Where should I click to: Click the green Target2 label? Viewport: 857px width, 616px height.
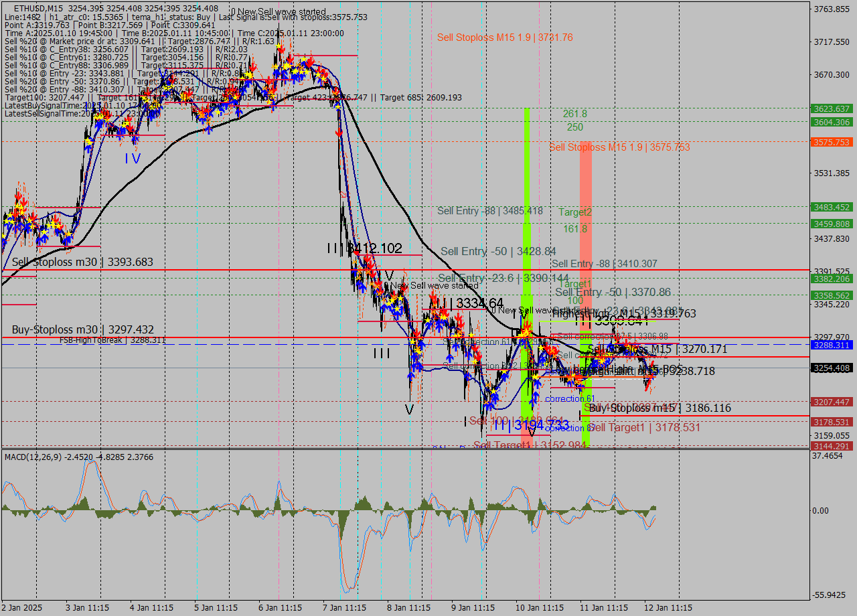(576, 212)
